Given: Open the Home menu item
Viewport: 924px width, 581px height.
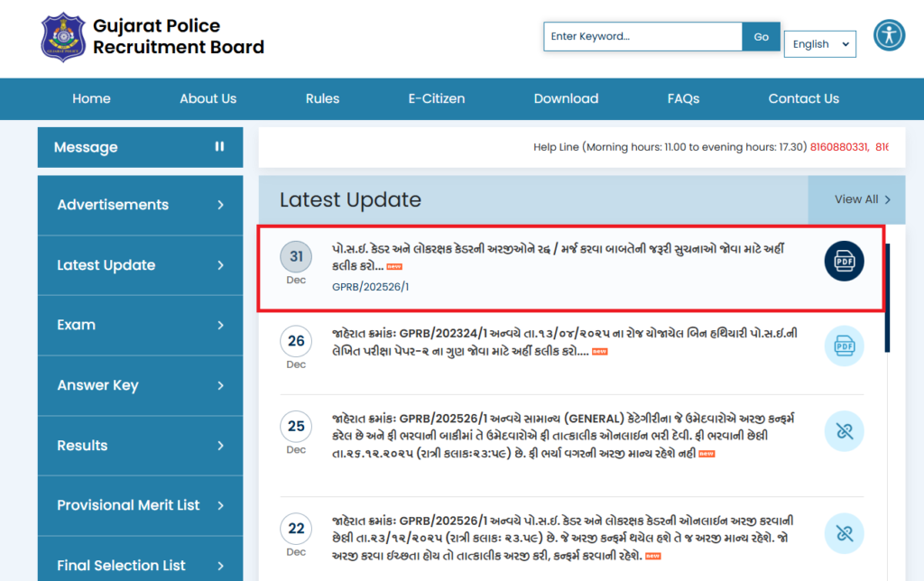Looking at the screenshot, I should 90,98.
